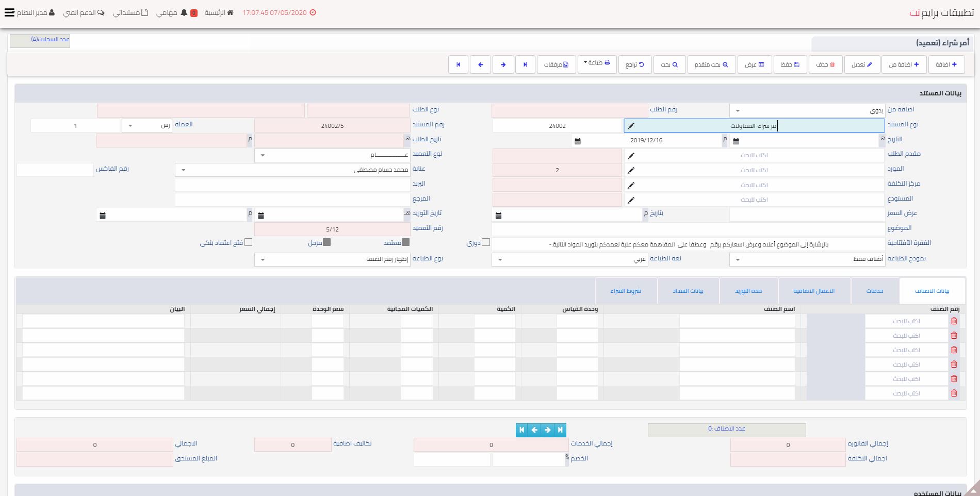Delete first item row with trash icon

954,321
